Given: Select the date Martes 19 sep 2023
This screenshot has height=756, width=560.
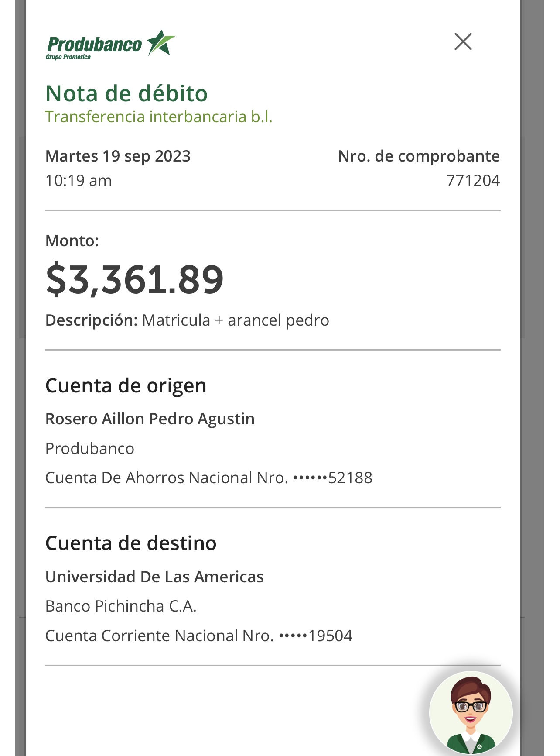Looking at the screenshot, I should [118, 156].
